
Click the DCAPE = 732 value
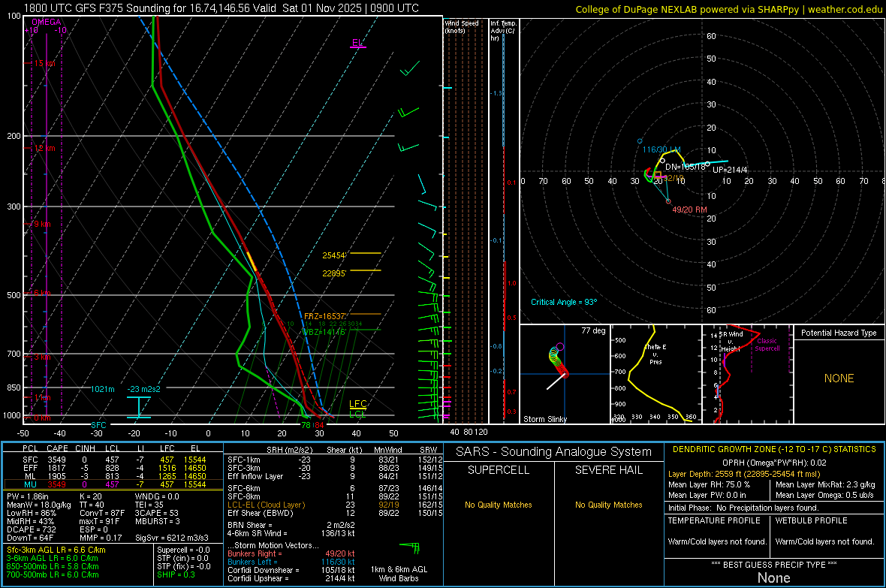tap(31, 529)
